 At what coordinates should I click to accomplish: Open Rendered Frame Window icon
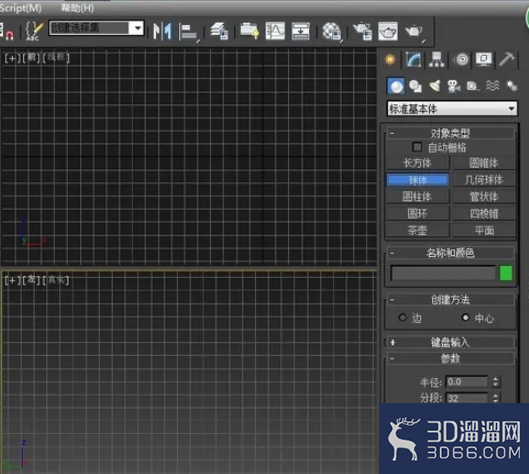(x=388, y=31)
